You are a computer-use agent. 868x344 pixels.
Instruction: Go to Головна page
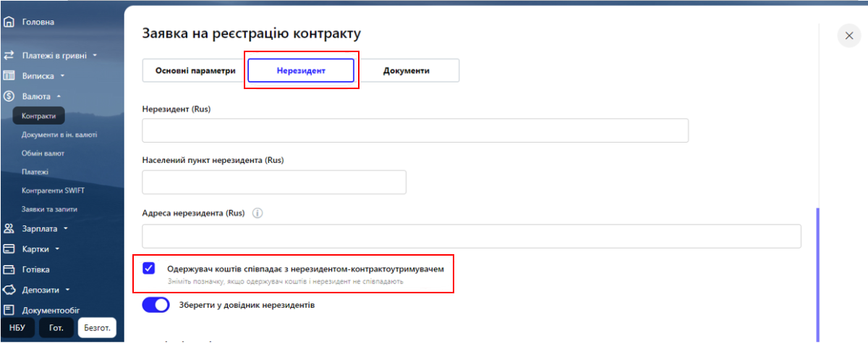pos(38,22)
